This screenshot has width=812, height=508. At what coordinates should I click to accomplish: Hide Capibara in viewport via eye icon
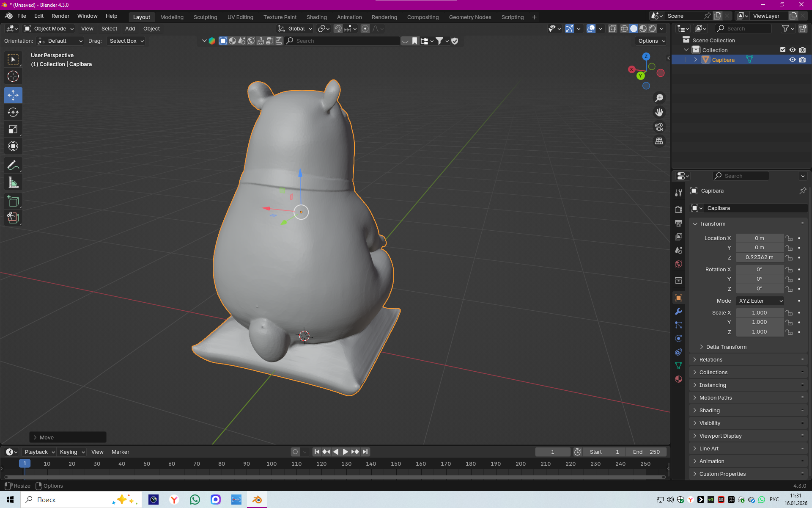[x=793, y=60]
